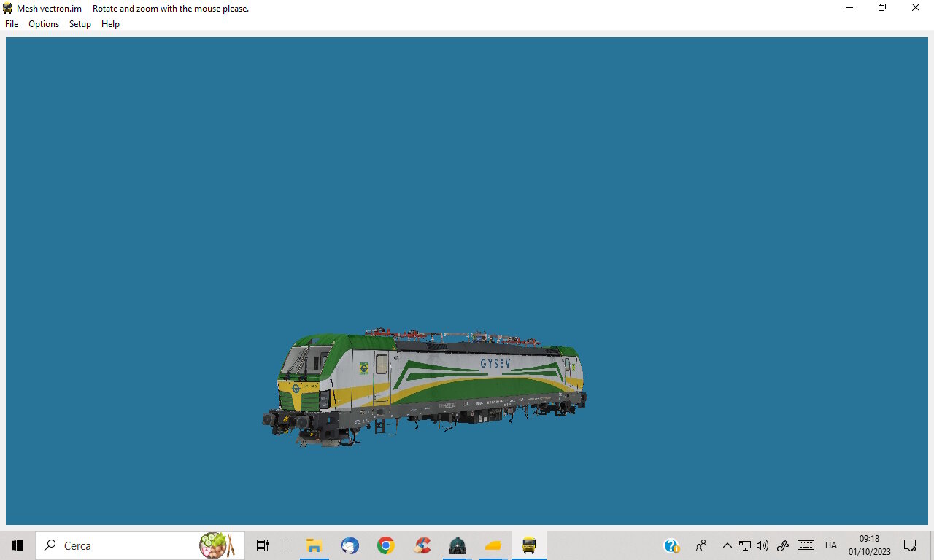Launch Google Chrome from the taskbar
This screenshot has width=934, height=560.
pyautogui.click(x=386, y=545)
